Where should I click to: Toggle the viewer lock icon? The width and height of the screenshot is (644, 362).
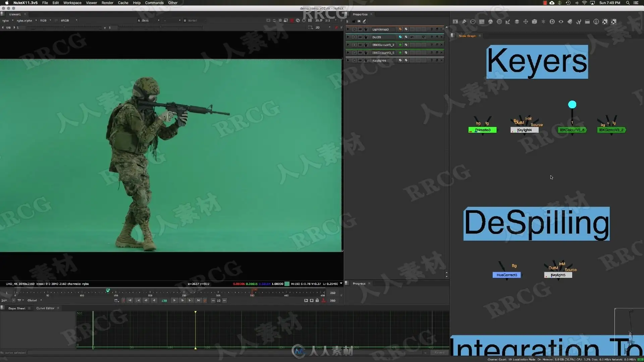click(x=317, y=300)
